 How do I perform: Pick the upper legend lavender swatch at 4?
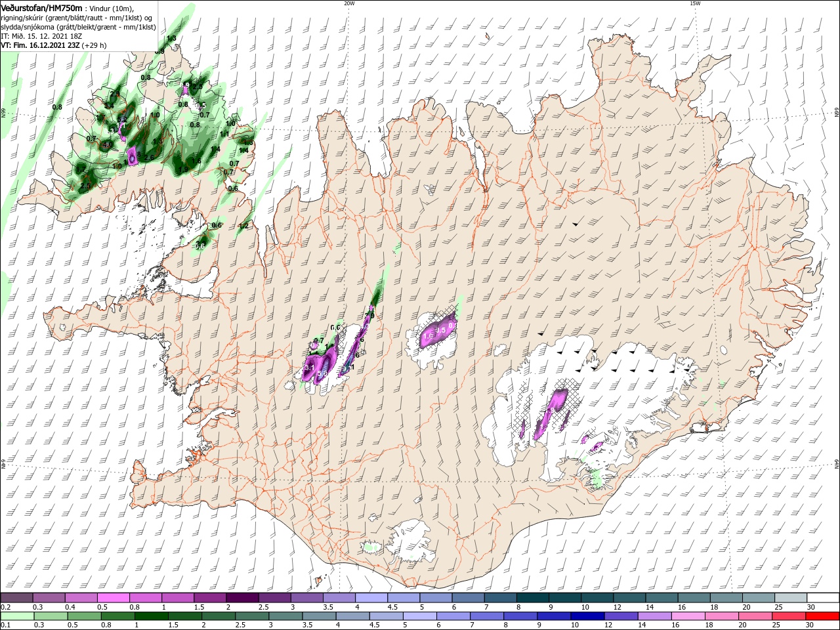(371, 598)
